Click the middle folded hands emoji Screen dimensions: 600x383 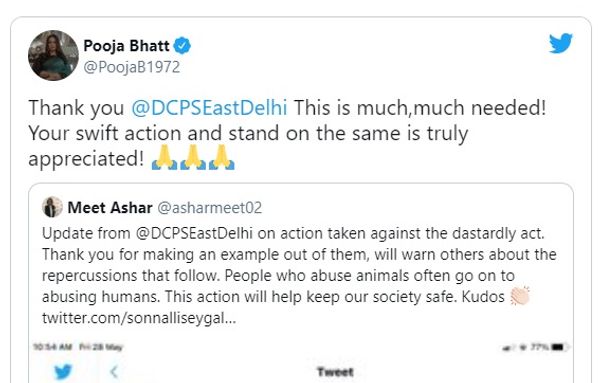click(193, 157)
